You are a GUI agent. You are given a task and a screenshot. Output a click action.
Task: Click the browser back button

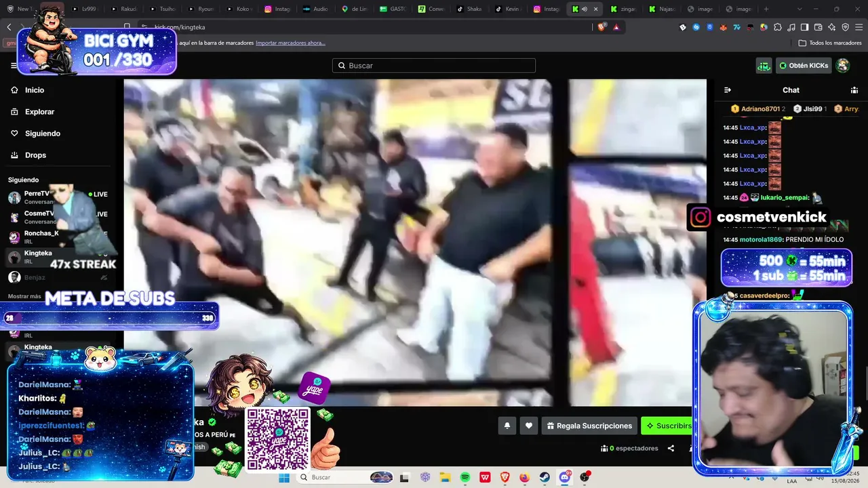click(9, 27)
